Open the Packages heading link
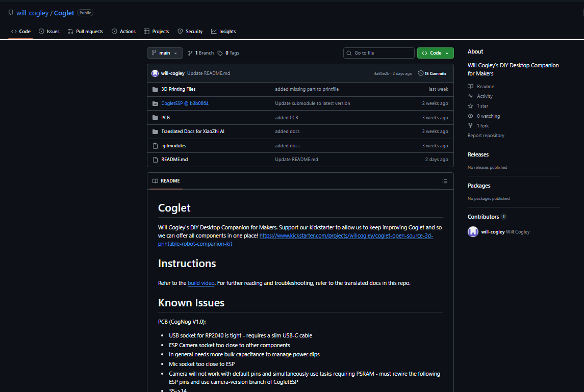 point(479,186)
